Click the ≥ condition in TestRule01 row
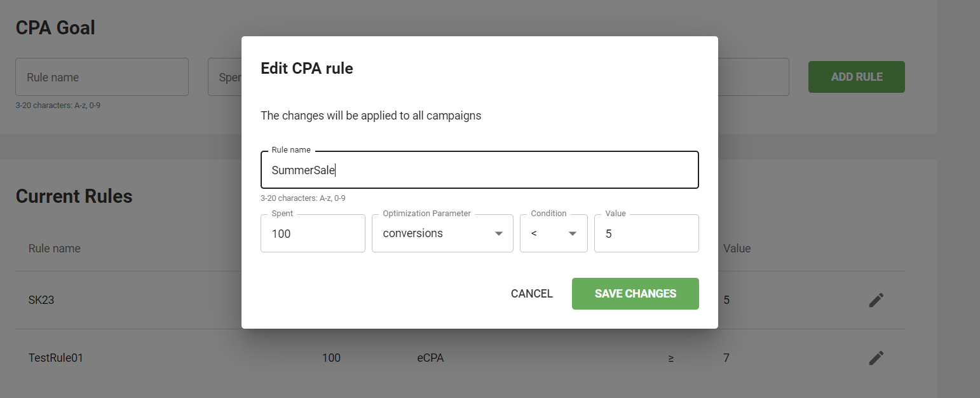Viewport: 980px width, 398px height. coord(671,358)
